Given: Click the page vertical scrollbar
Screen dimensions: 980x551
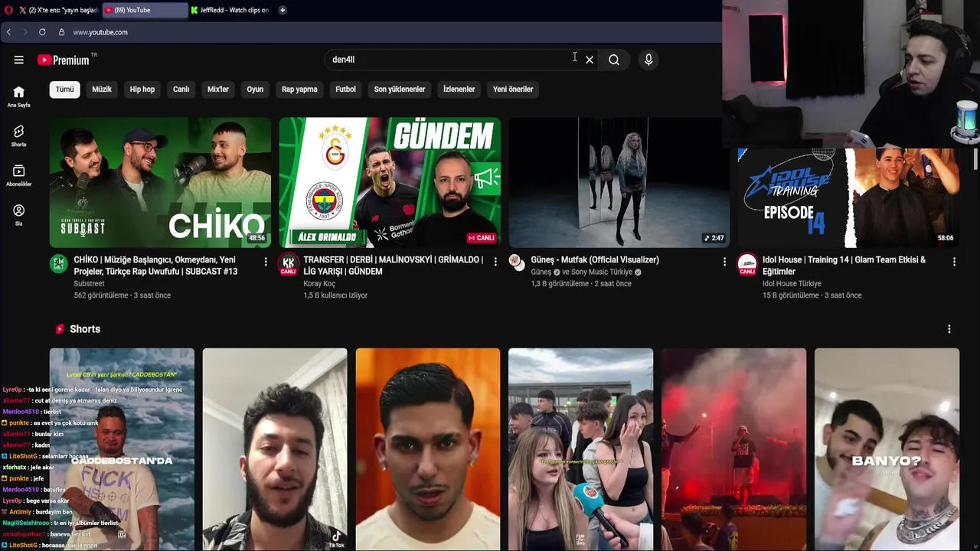Looking at the screenshot, I should [975, 159].
